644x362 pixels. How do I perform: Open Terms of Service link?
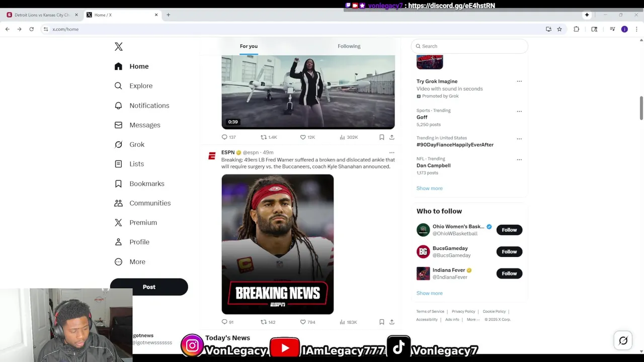click(x=430, y=312)
